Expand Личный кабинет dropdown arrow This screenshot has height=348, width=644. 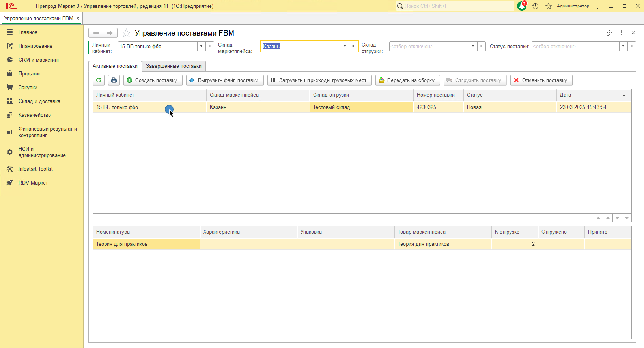[201, 46]
